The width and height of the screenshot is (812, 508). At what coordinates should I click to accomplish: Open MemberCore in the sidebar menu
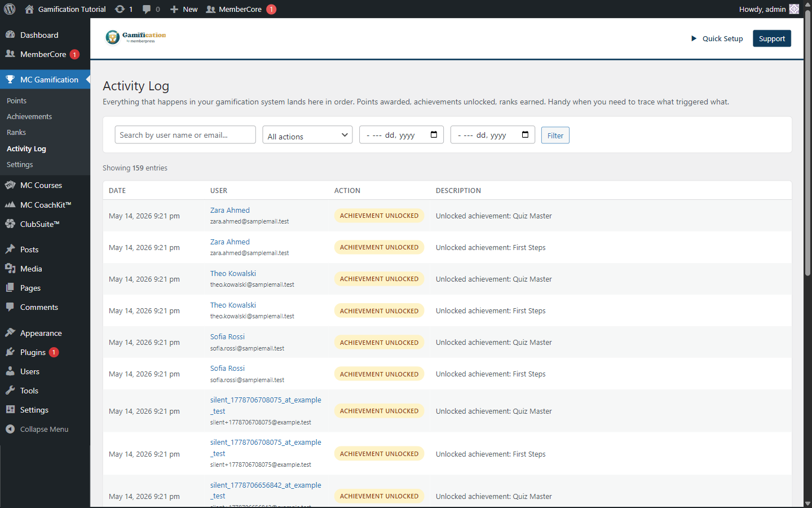[45, 54]
